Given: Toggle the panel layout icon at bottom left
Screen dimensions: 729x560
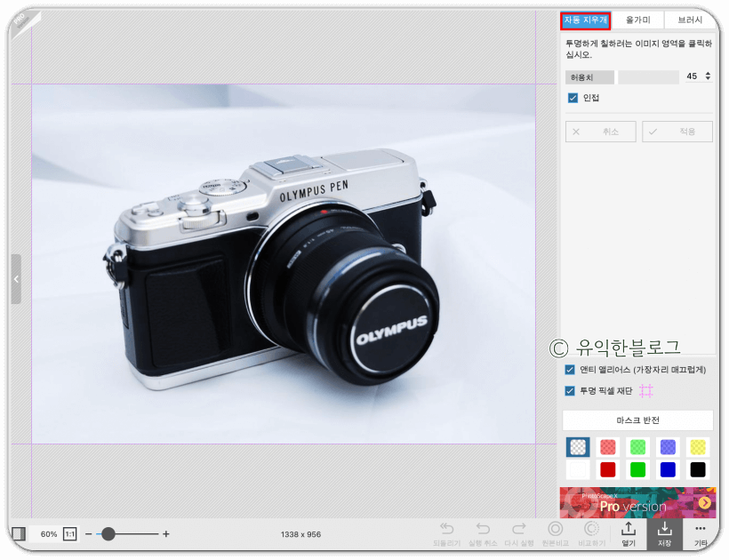Looking at the screenshot, I should (x=19, y=533).
